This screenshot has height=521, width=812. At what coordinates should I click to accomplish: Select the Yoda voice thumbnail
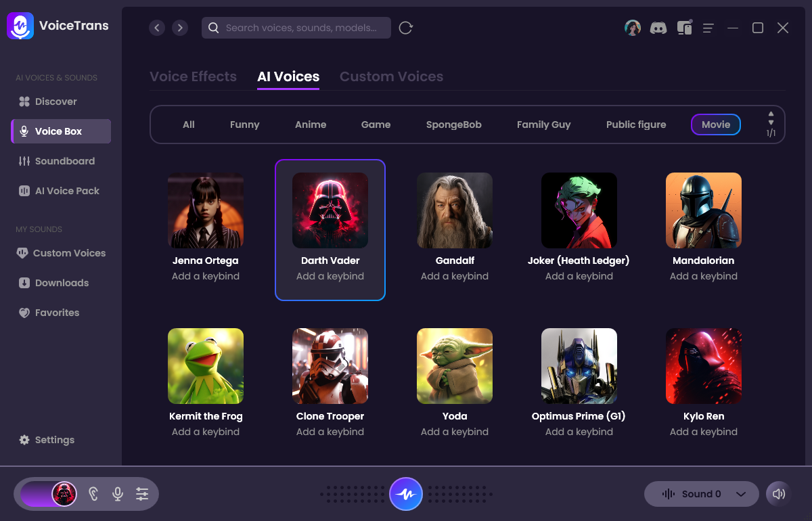tap(455, 366)
